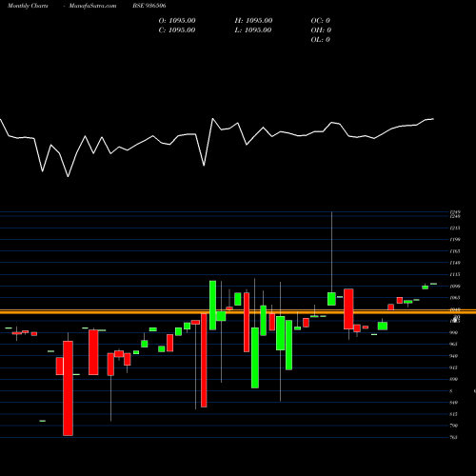The height and width of the screenshot is (476, 476).
Task: Click the 790 price axis label
Action: 454,426
